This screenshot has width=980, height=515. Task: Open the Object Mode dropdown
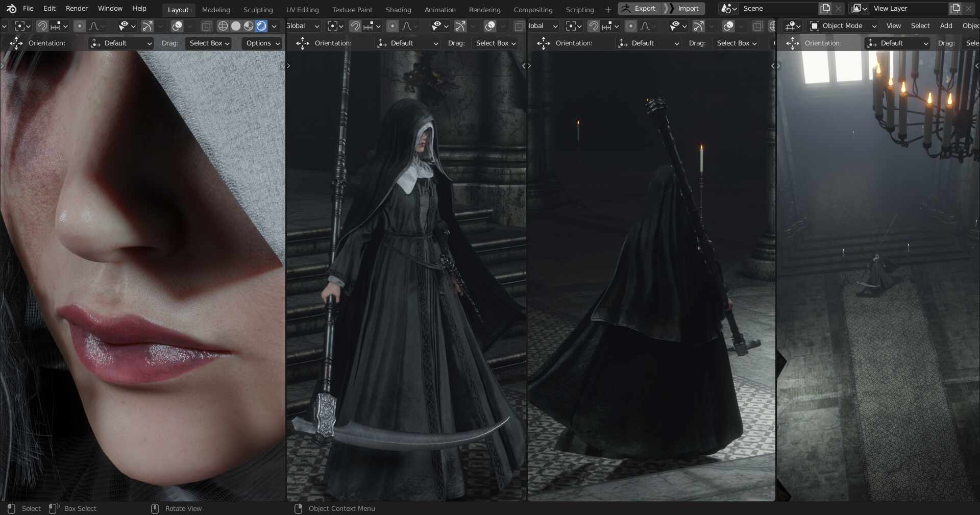point(843,26)
